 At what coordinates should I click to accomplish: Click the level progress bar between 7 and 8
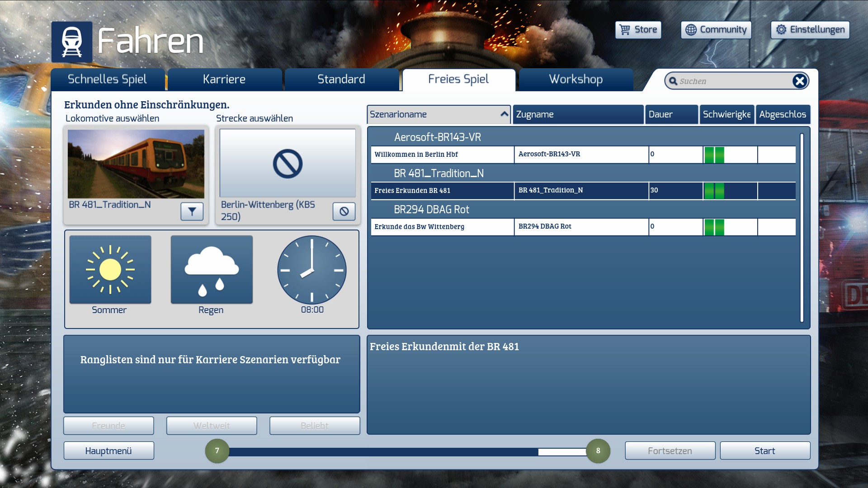(407, 451)
